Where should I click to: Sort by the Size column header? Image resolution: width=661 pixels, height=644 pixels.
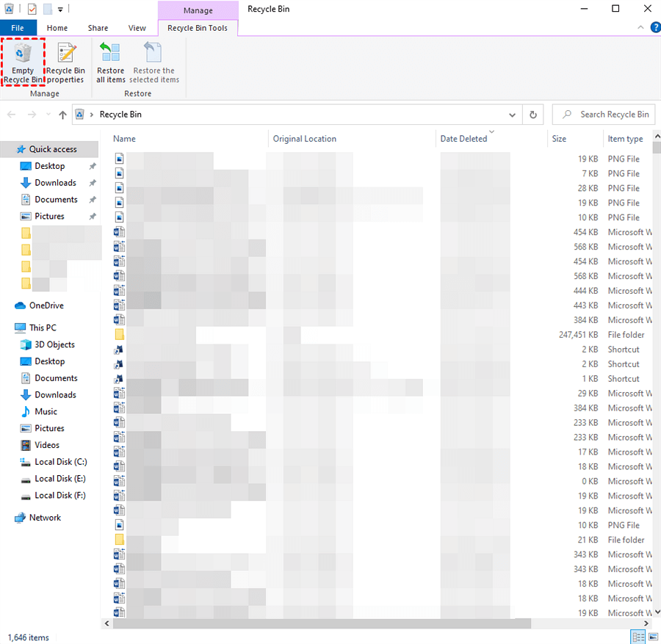point(559,139)
